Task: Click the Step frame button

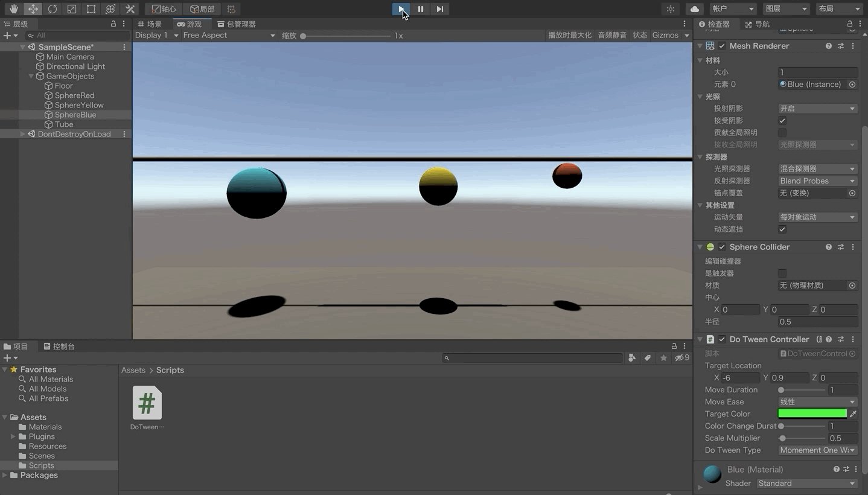Action: point(440,9)
